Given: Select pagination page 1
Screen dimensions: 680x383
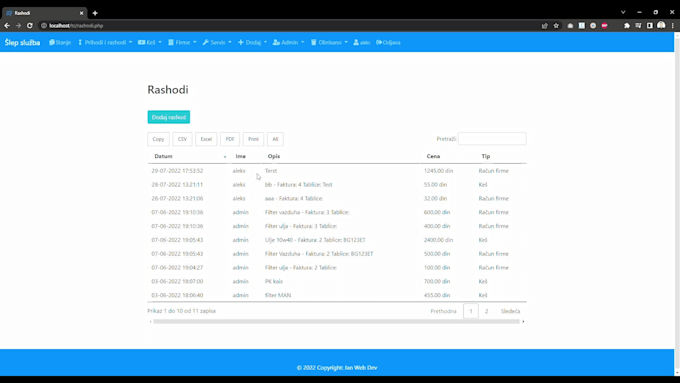Looking at the screenshot, I should pos(471,311).
